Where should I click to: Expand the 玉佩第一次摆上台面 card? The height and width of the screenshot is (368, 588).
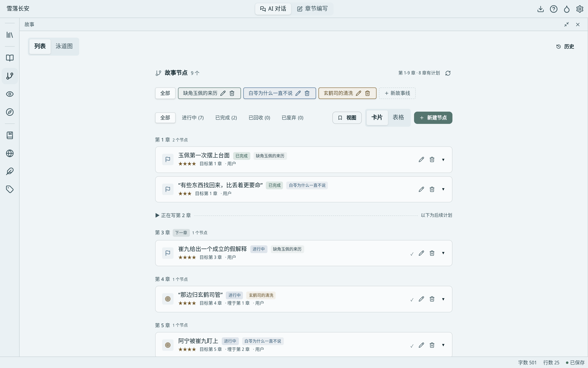click(x=443, y=160)
